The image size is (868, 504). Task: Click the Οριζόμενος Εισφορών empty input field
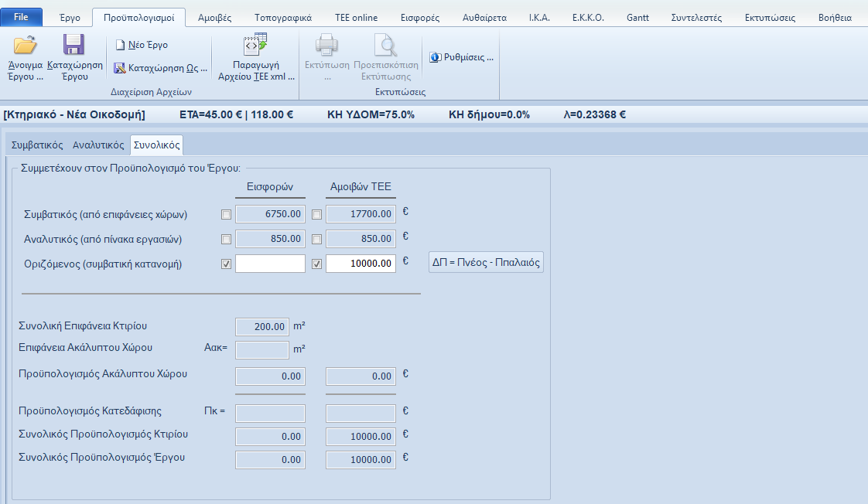click(x=270, y=264)
